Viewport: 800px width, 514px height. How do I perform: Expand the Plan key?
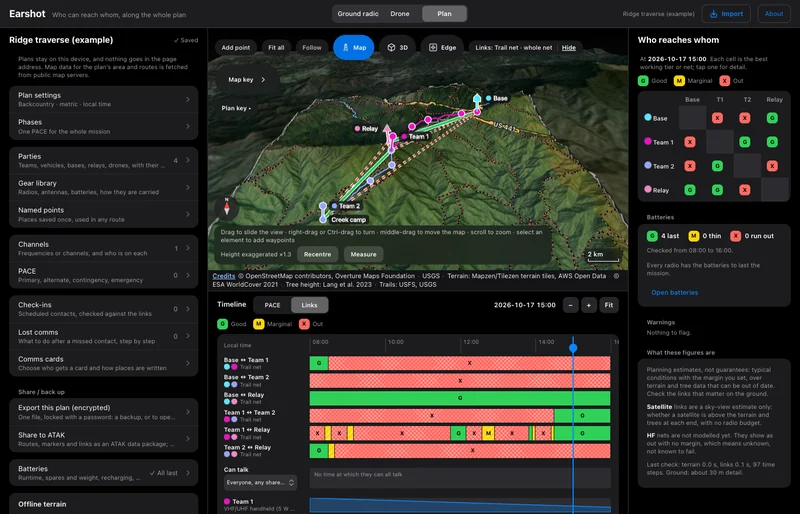coord(236,108)
